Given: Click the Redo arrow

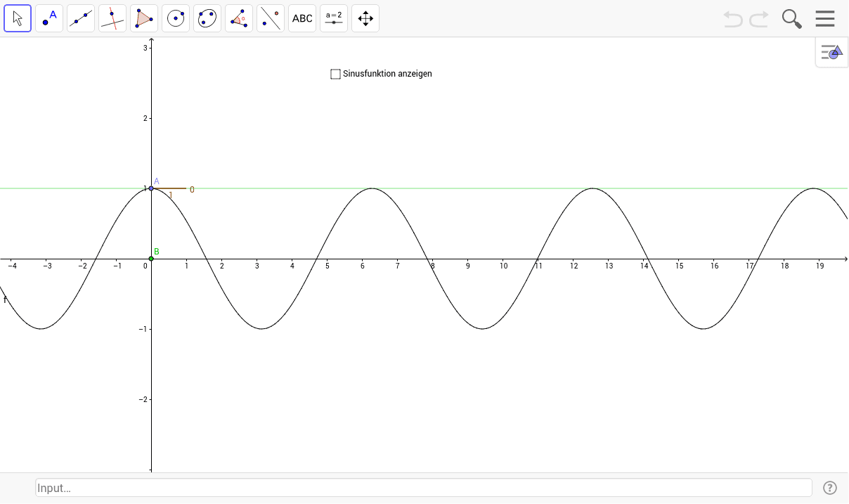Looking at the screenshot, I should 759,19.
